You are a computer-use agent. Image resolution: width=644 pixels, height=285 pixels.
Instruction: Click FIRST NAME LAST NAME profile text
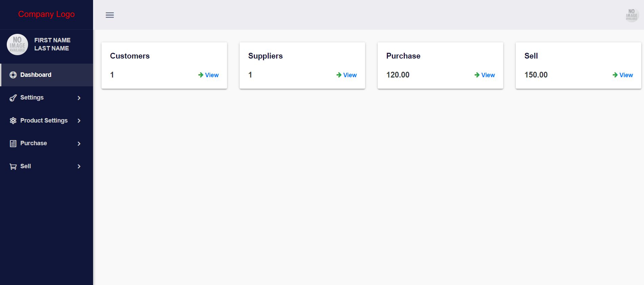tap(52, 44)
